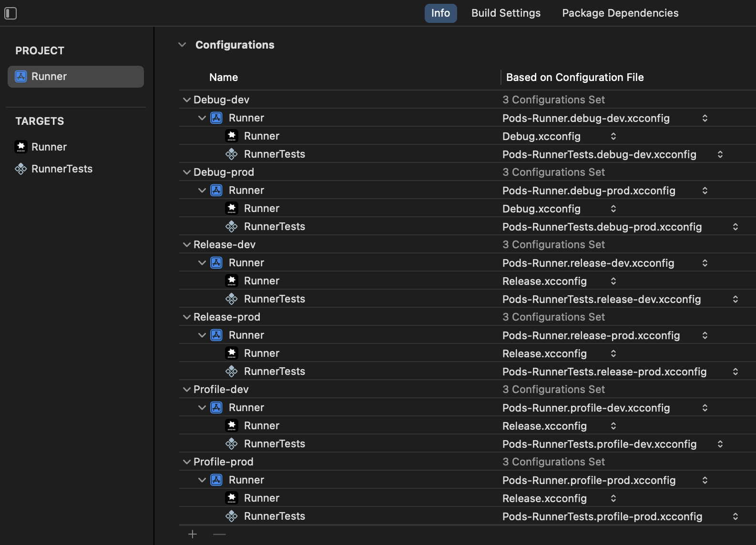Click the plus icon to add configuration
The width and height of the screenshot is (756, 545).
coord(193,534)
